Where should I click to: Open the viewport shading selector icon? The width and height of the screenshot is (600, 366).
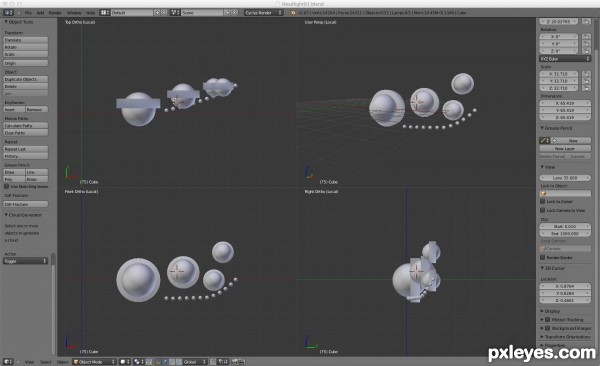pos(125,361)
